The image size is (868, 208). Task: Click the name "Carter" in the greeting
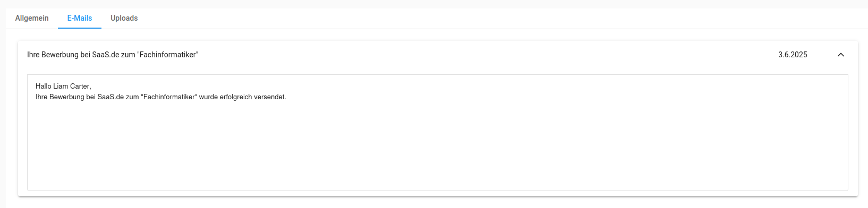coord(80,86)
